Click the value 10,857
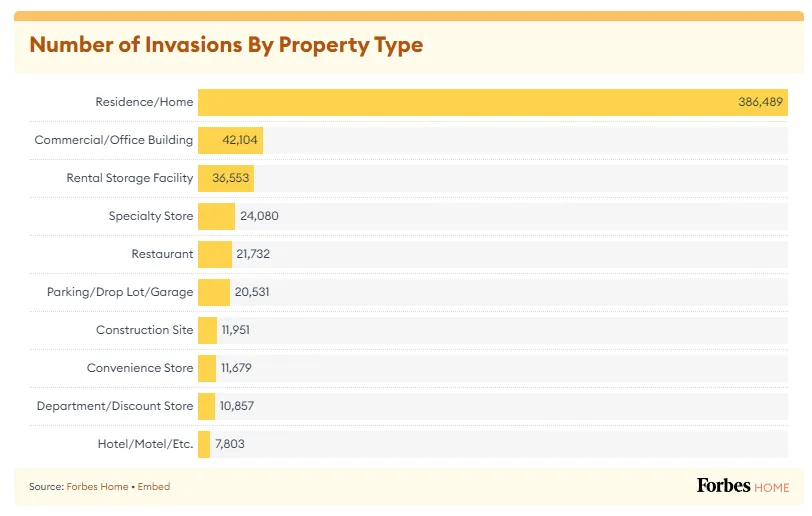The height and width of the screenshot is (516, 812). click(237, 406)
